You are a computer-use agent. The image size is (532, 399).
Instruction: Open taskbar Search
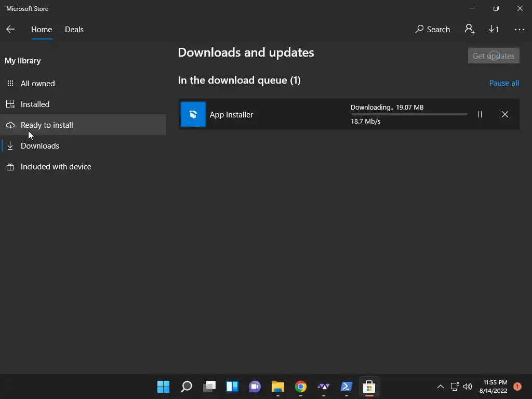pos(187,387)
